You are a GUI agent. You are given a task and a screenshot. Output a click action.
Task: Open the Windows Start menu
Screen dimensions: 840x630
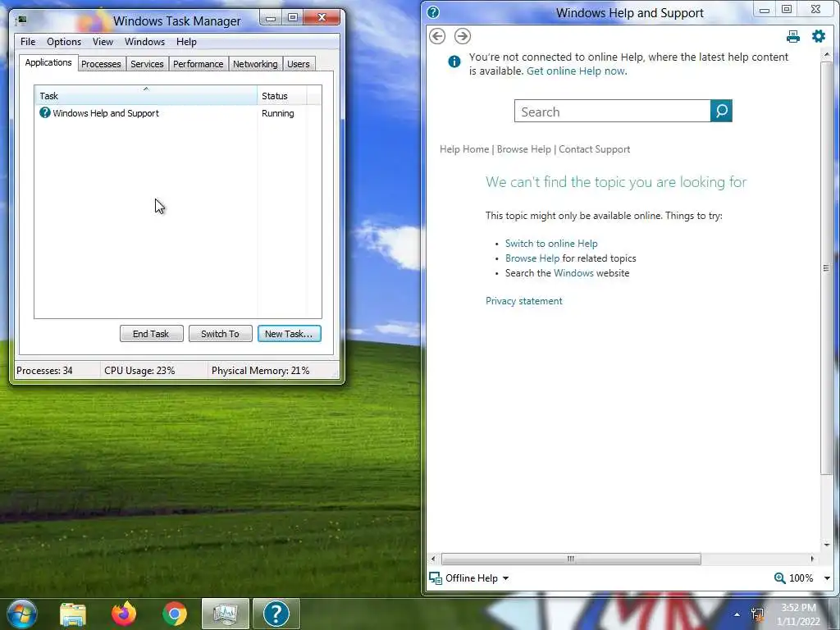22,614
